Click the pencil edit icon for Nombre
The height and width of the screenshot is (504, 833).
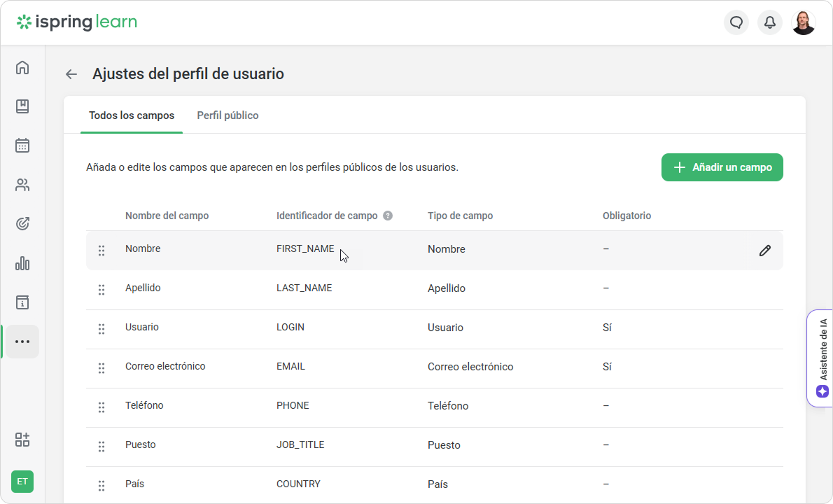tap(765, 251)
